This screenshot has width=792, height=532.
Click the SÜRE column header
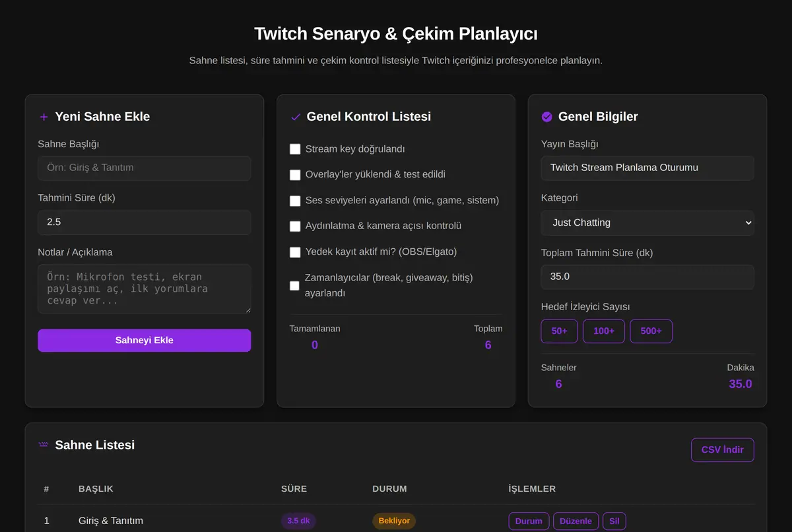294,489
